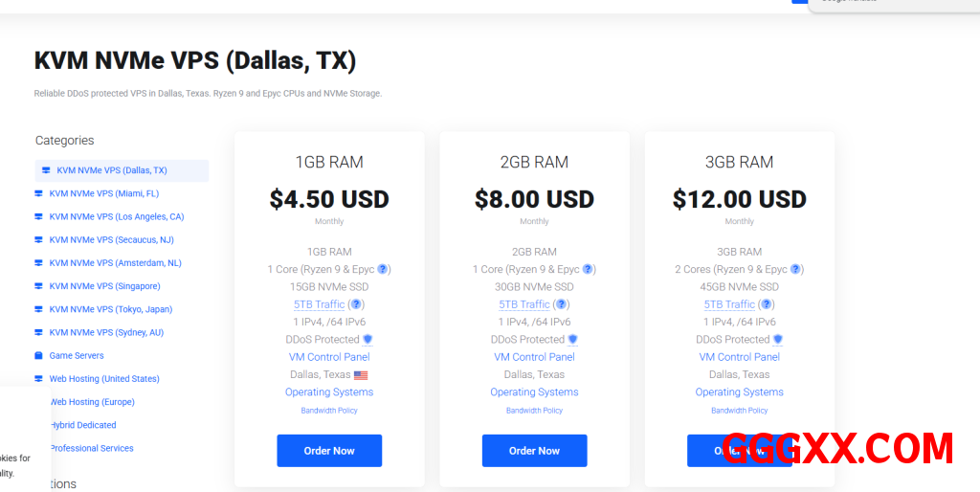Go to KVM NVMe VPS (Tokyo, Japan)
The image size is (980, 492).
(110, 309)
